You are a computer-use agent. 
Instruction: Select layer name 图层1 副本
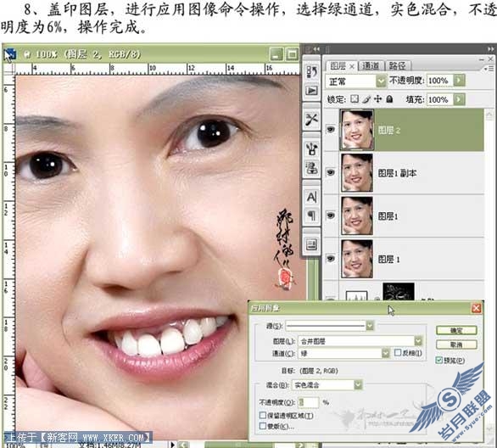(397, 173)
